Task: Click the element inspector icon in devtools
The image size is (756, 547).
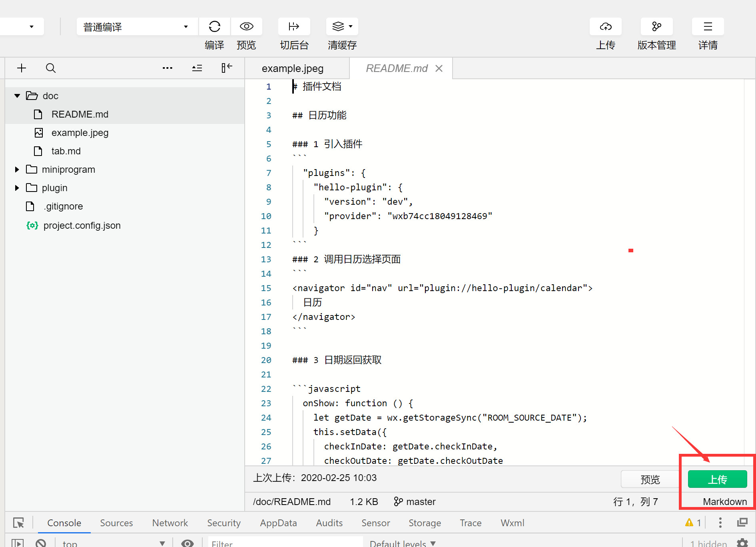Action: [x=18, y=523]
